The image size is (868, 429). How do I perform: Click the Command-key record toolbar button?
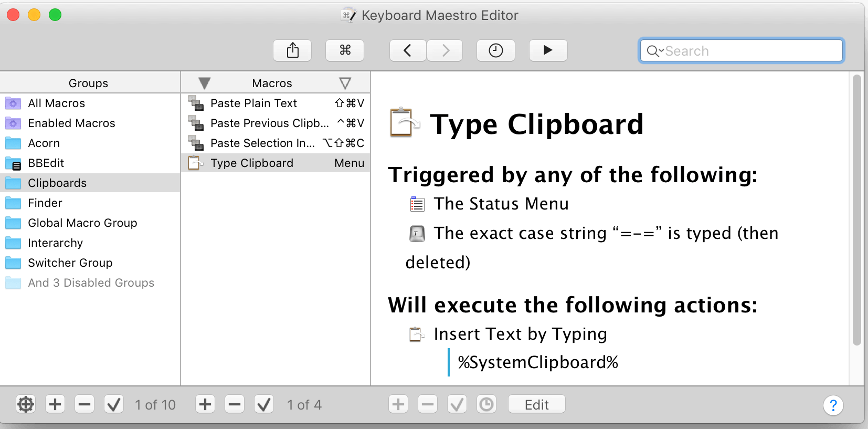(x=345, y=50)
